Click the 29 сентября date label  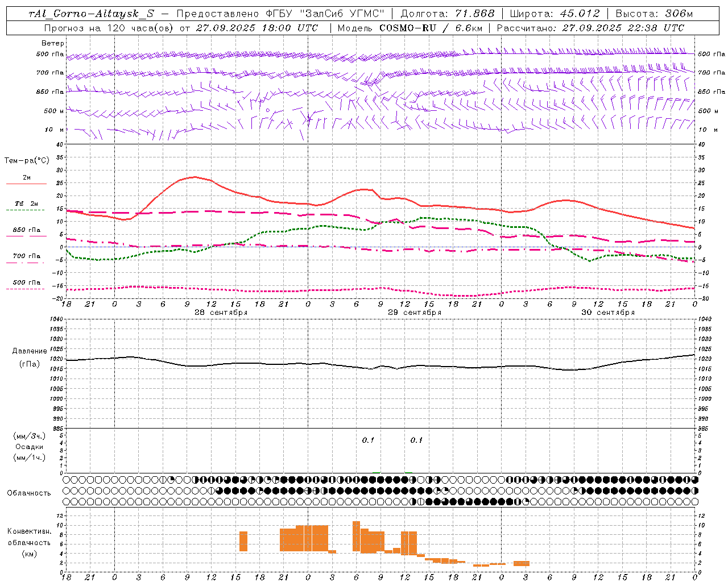point(415,313)
